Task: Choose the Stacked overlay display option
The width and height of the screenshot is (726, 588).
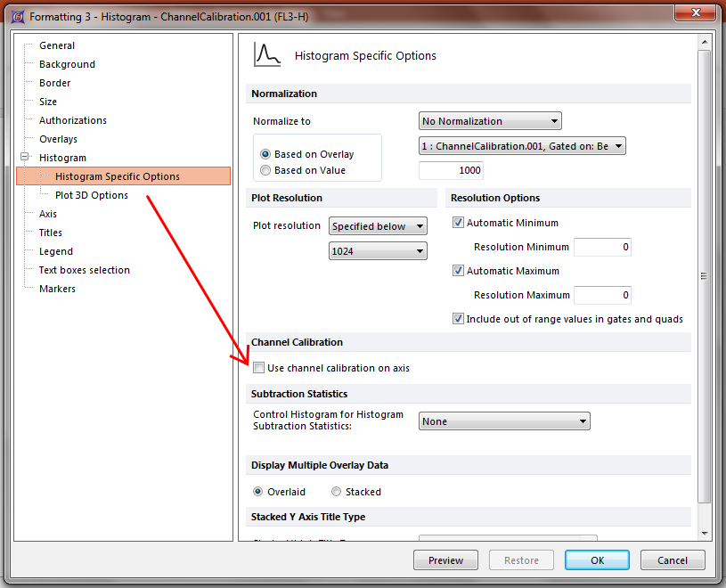Action: pos(336,492)
